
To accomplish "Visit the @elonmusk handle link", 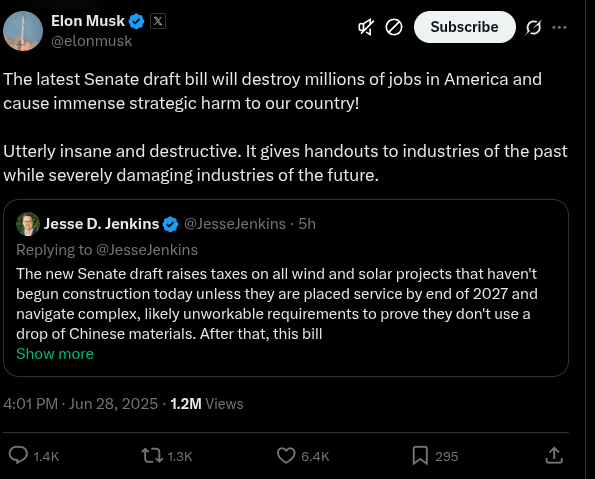I will (91, 41).
